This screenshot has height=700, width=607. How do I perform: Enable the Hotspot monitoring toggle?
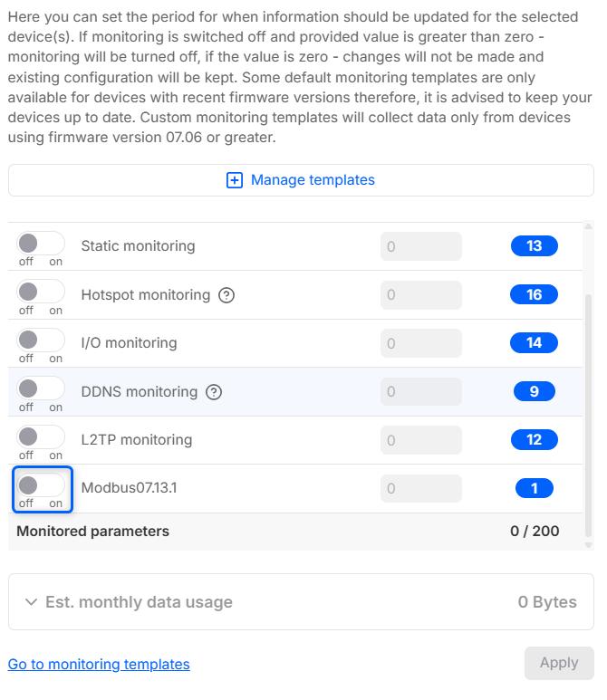pyautogui.click(x=41, y=292)
